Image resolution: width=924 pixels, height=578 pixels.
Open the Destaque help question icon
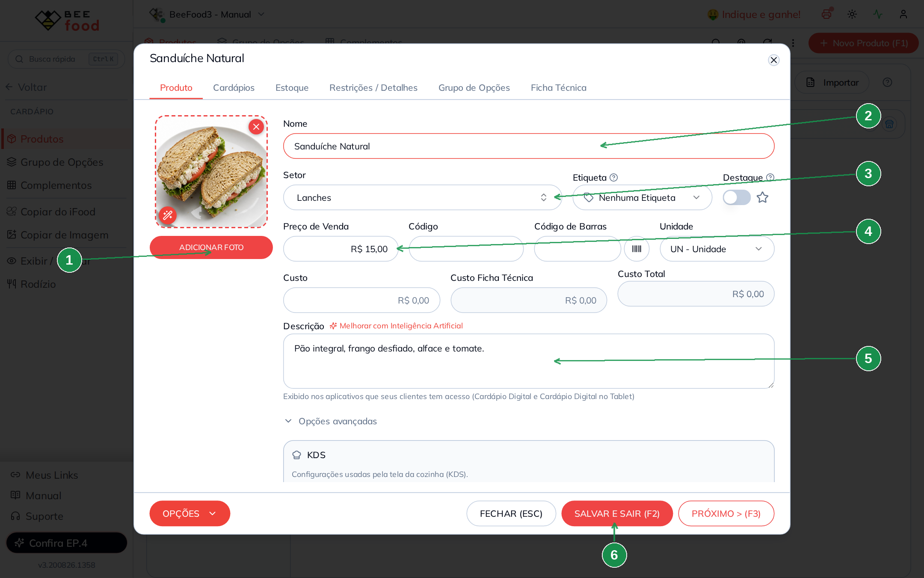tap(770, 177)
